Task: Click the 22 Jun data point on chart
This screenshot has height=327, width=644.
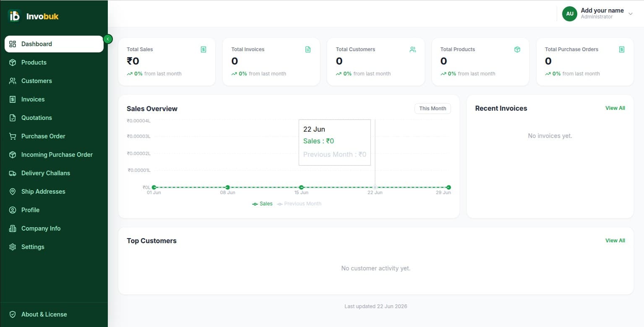Action: click(375, 187)
